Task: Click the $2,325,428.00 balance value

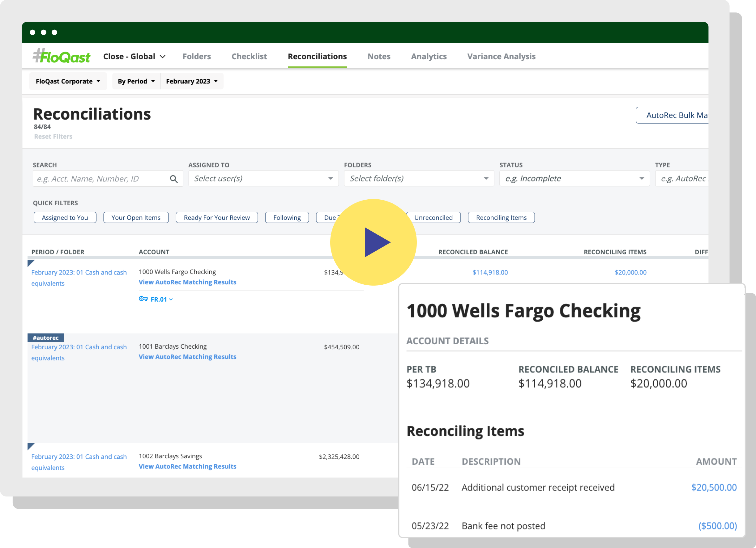Action: pos(339,457)
